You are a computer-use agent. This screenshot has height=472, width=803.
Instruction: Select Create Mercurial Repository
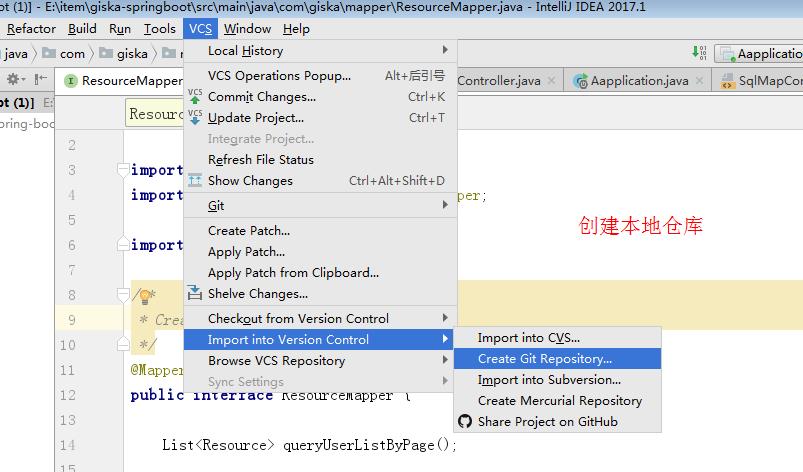(x=558, y=401)
